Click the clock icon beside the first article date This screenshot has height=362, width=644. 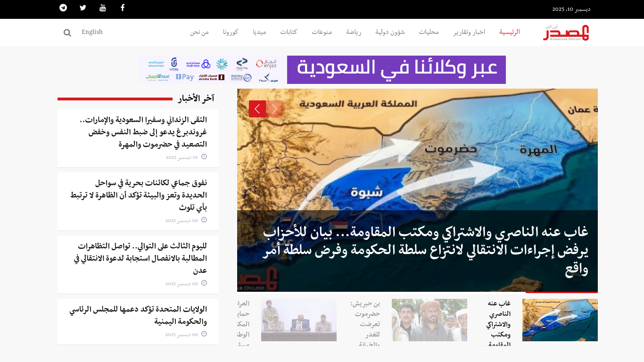pos(204,157)
